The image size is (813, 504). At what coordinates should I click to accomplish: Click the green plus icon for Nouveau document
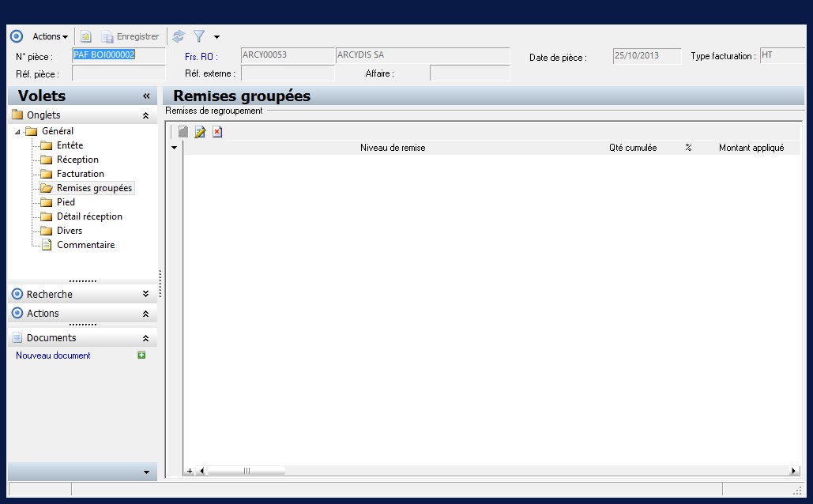[141, 355]
